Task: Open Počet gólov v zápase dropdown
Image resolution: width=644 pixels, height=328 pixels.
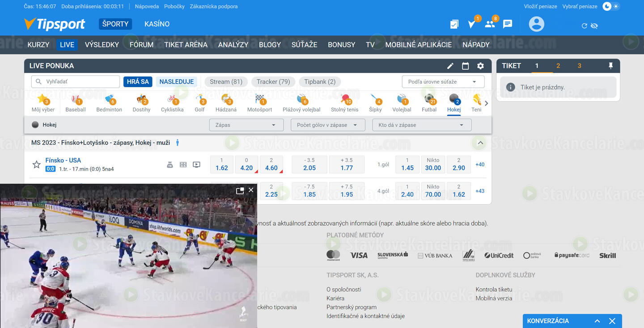Action: point(328,125)
